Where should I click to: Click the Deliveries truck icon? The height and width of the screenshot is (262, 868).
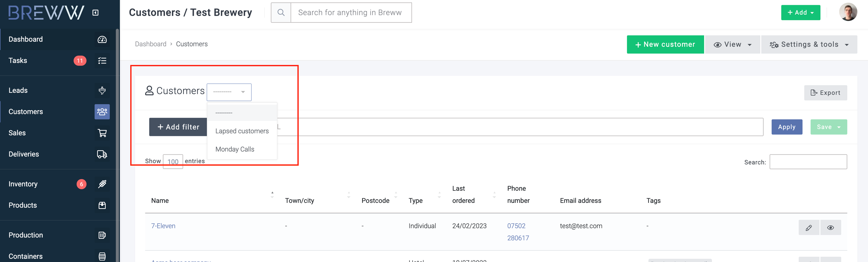click(x=102, y=154)
